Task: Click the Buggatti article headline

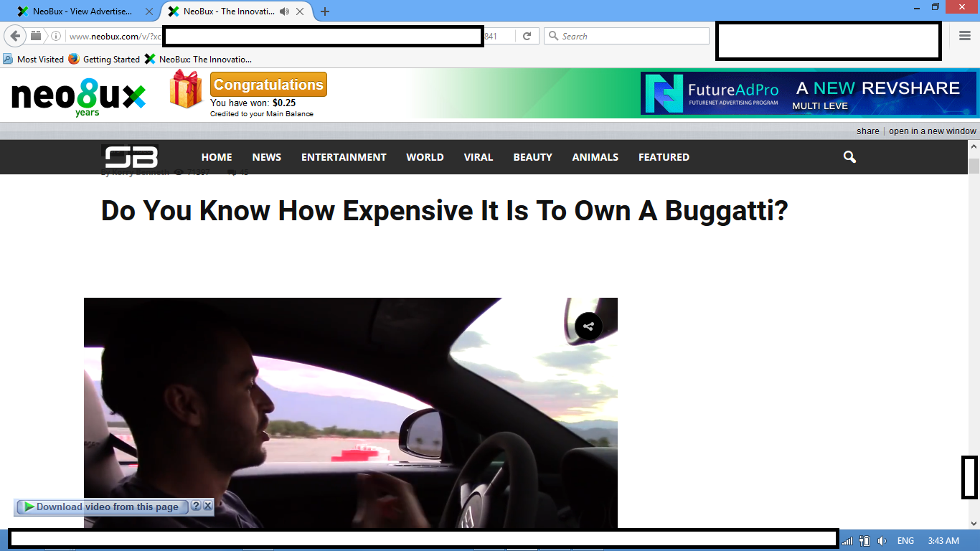Action: pyautogui.click(x=445, y=211)
